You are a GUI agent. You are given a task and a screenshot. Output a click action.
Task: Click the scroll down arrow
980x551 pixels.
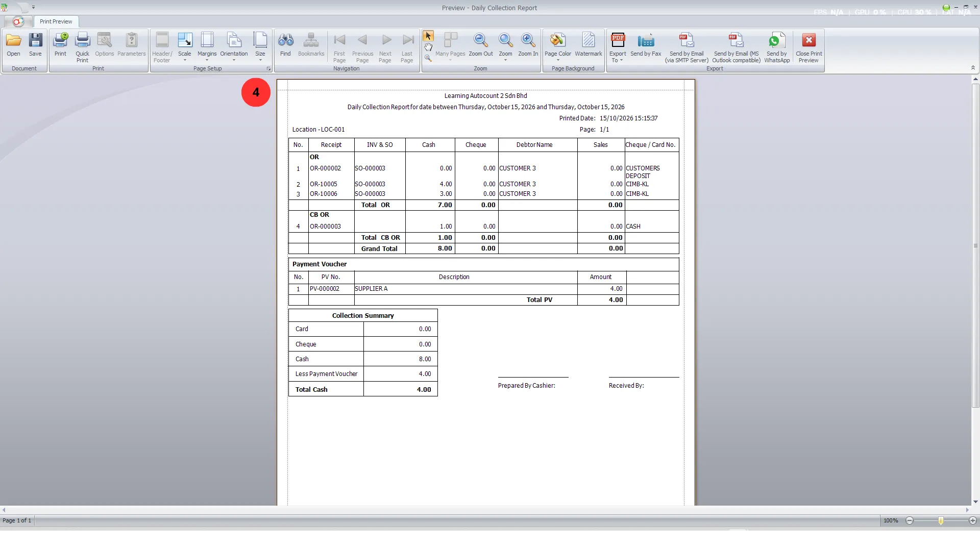coord(975,502)
